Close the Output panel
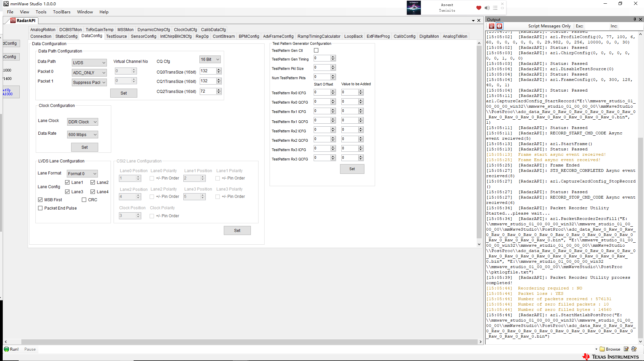 pyautogui.click(x=640, y=19)
